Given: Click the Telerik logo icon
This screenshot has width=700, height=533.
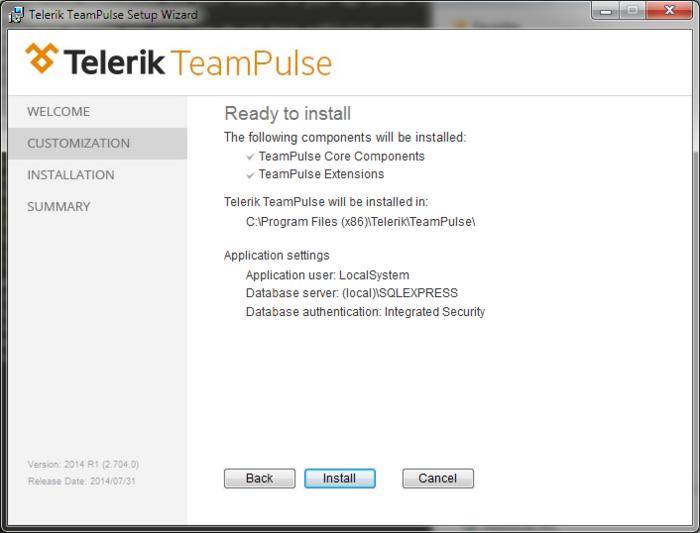Looking at the screenshot, I should [x=42, y=58].
